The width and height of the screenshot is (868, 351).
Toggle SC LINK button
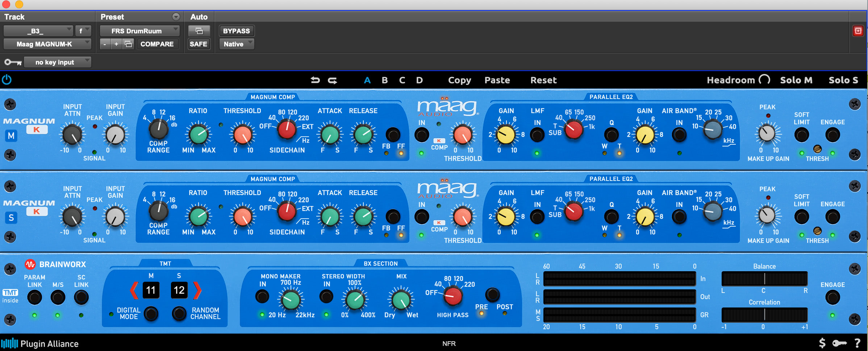tap(81, 297)
